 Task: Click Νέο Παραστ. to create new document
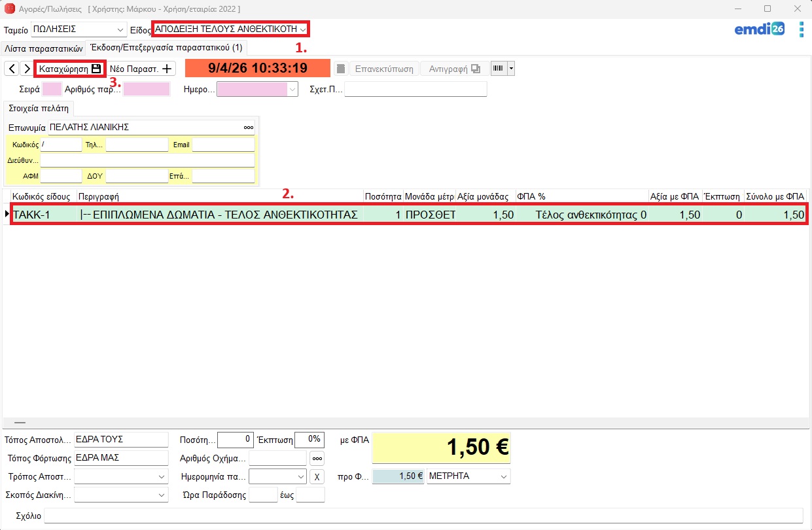(141, 69)
